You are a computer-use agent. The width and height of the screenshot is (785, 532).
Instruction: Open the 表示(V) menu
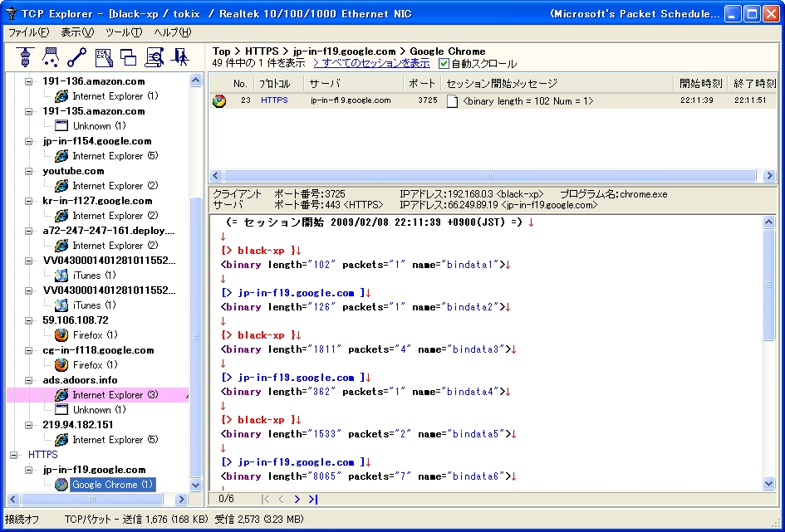(77, 32)
